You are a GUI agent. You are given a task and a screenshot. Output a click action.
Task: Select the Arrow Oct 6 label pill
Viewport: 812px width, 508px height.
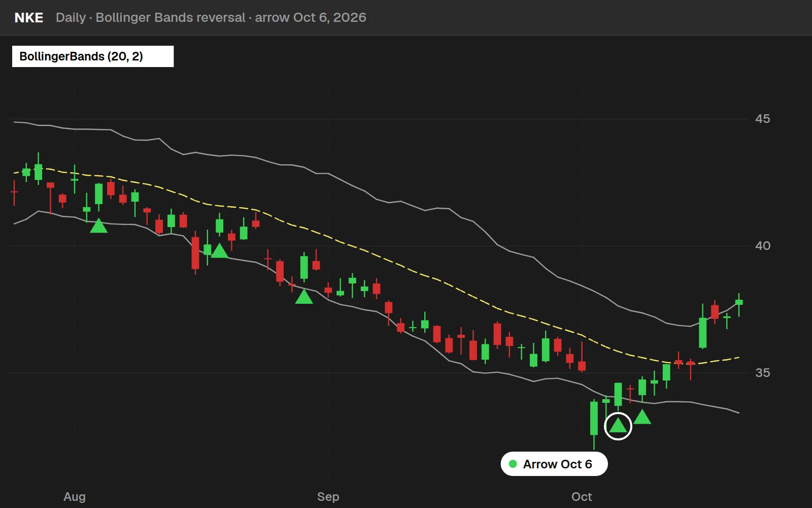coord(554,464)
